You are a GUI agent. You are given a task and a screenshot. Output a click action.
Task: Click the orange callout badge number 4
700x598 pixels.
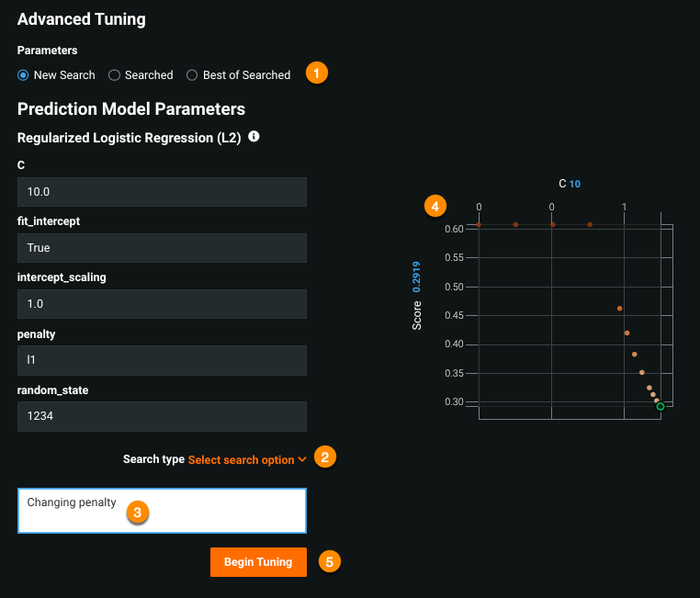point(435,206)
